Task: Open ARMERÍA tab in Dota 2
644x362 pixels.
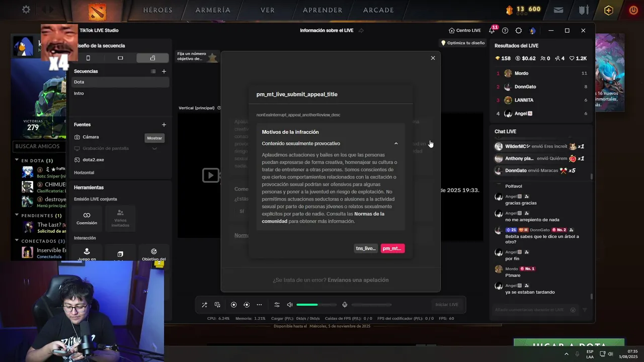Action: (x=213, y=10)
